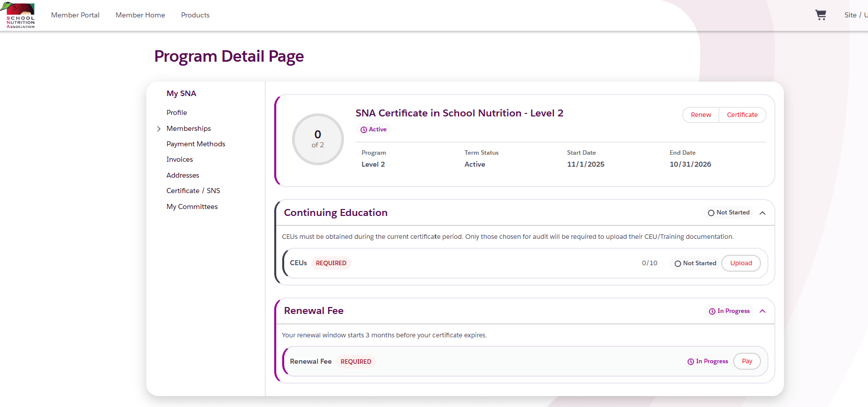Click the Continuing Education Not Started circle icon

tap(711, 213)
